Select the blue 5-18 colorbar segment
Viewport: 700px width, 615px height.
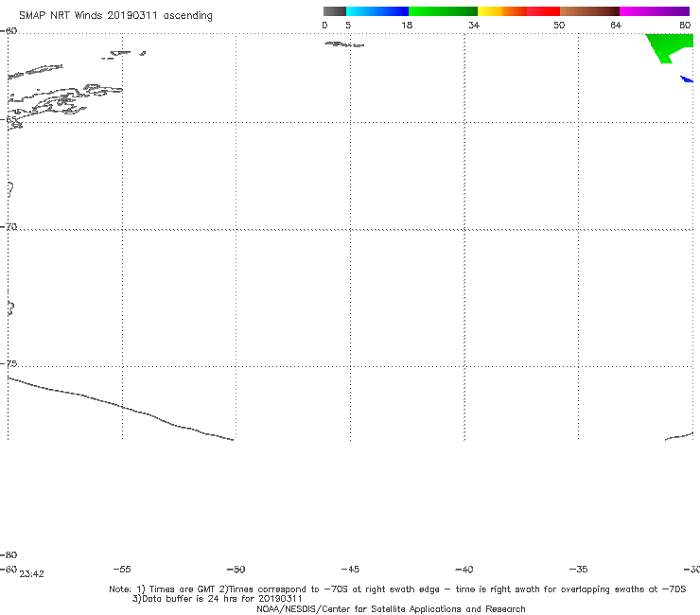[377, 11]
